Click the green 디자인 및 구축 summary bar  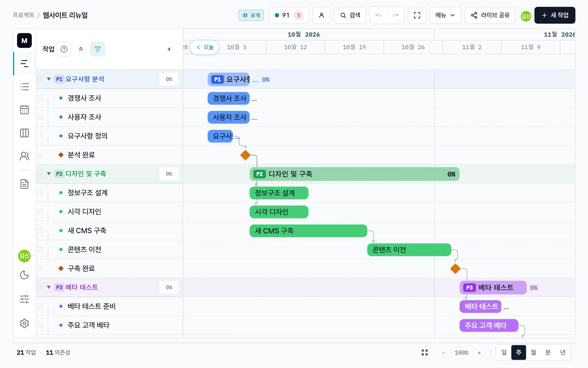(354, 174)
